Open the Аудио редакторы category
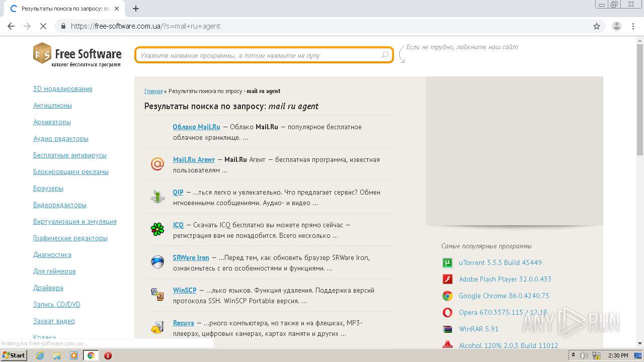 click(61, 138)
